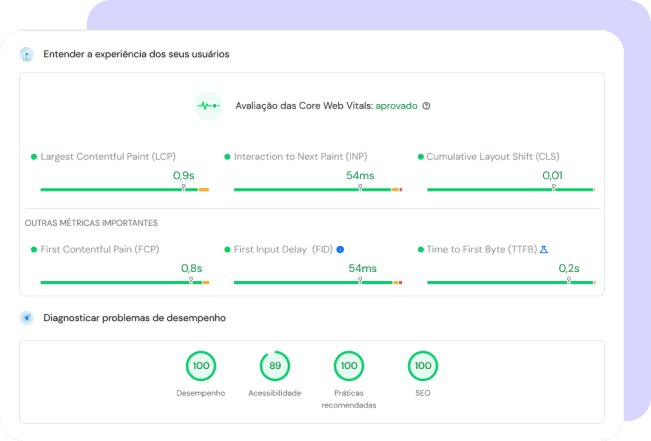
Task: Open the Core Web Vitals help icon
Action: tap(426, 105)
